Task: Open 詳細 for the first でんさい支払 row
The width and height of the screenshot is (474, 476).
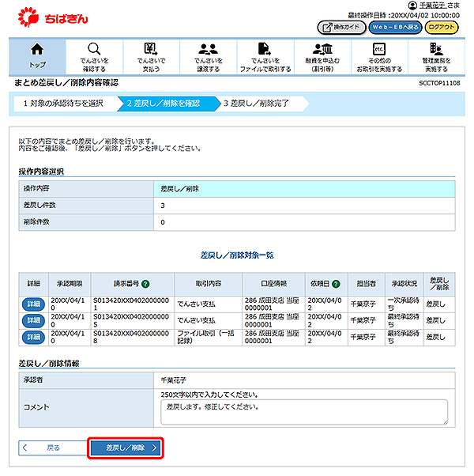Action: (33, 304)
